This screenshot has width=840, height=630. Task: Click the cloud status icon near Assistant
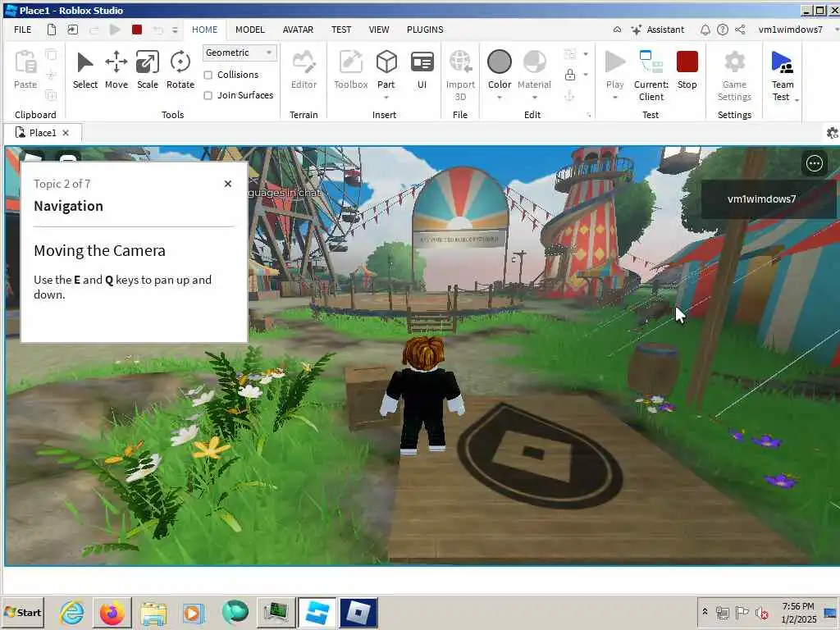(x=617, y=30)
